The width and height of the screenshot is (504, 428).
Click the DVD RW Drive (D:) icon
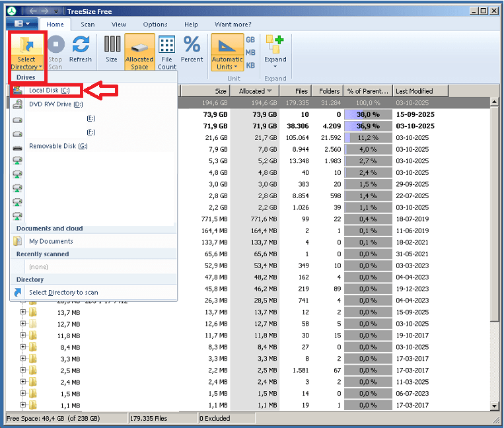(18, 104)
